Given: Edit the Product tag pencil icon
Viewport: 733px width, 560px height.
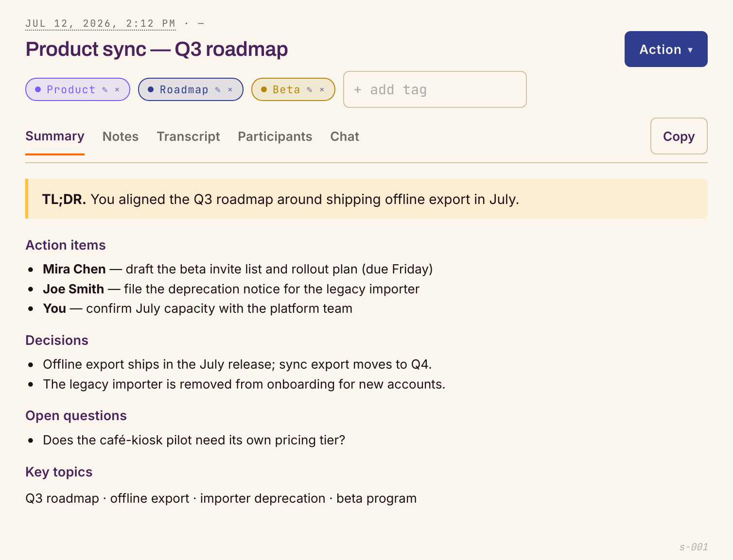Looking at the screenshot, I should (105, 90).
